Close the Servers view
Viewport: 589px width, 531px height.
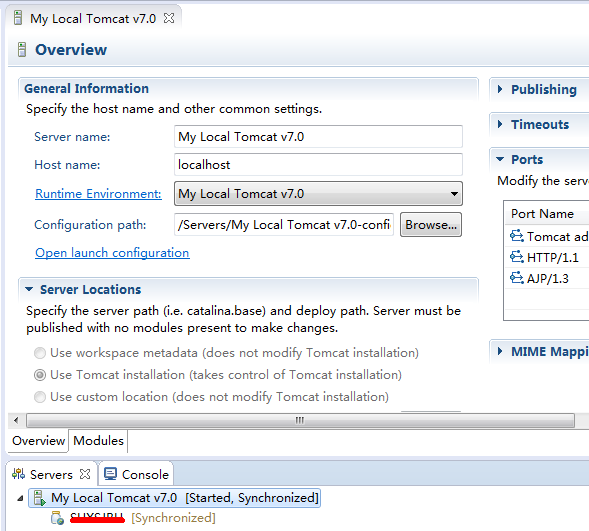click(x=85, y=474)
